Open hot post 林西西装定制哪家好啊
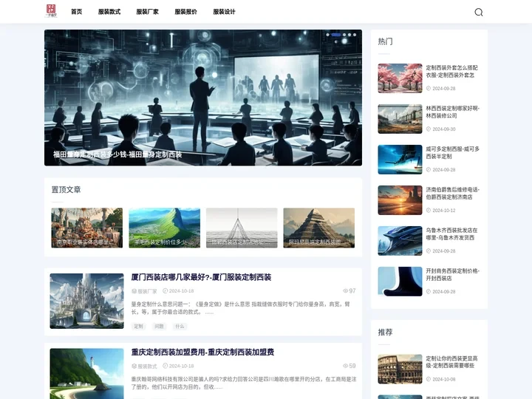Viewport: 532px width, 399px height. [x=453, y=112]
